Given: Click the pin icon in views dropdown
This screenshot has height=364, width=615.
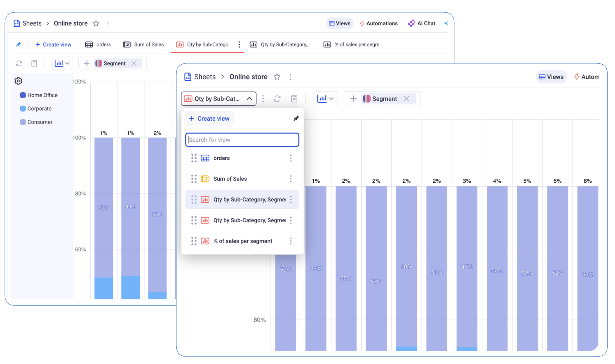Looking at the screenshot, I should point(296,119).
